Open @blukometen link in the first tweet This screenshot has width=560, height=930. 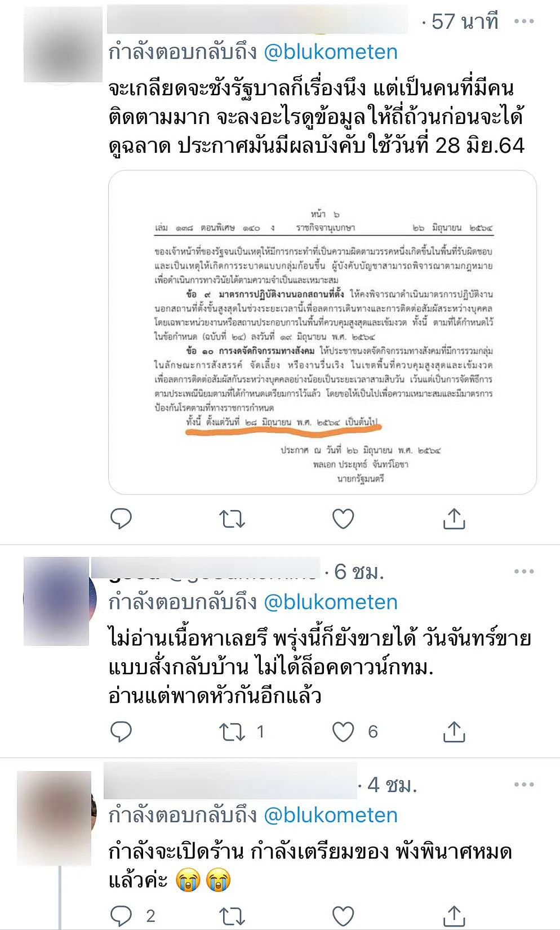click(x=331, y=52)
